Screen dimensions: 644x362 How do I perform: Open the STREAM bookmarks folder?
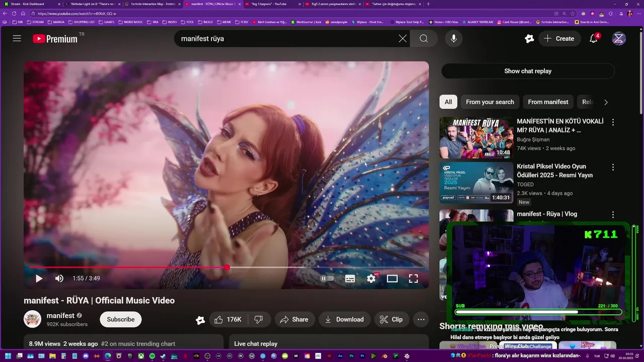click(x=35, y=22)
